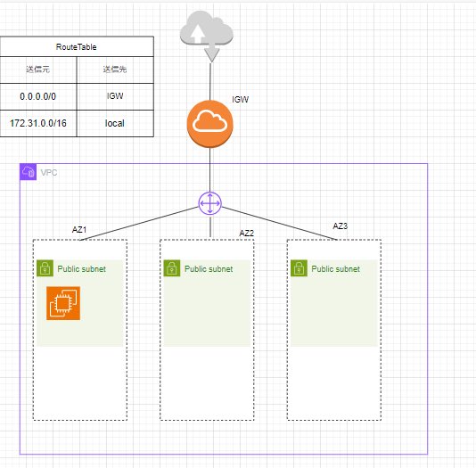The width and height of the screenshot is (476, 468).
Task: Click the purple VPC group icon
Action: point(28,172)
